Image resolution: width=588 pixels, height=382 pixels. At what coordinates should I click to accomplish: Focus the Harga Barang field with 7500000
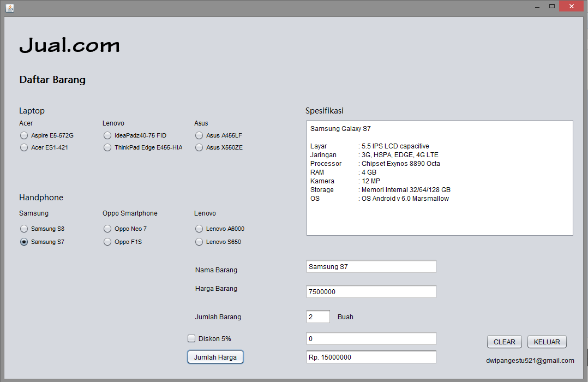tap(371, 291)
